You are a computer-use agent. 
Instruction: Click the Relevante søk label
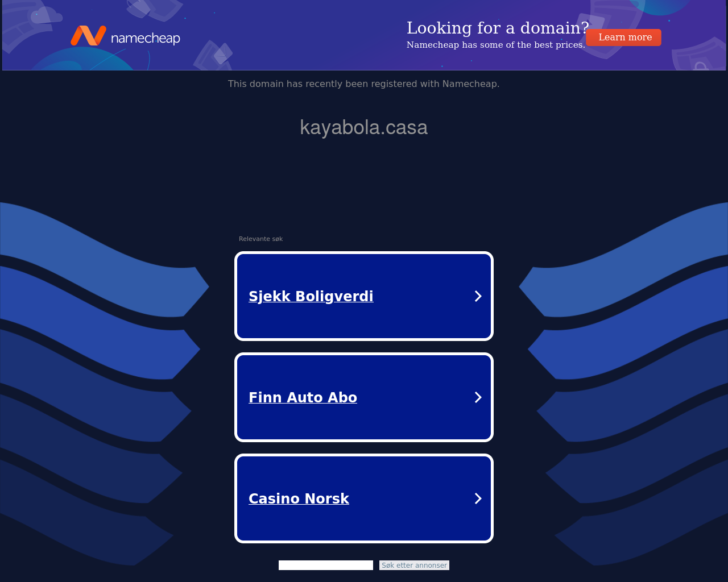pos(260,239)
